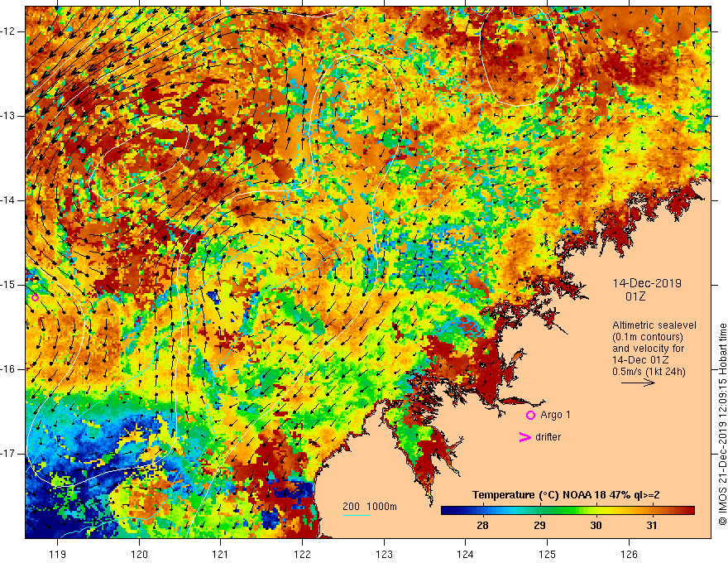Click the 'Altimetric sealevel' caption text
The image size is (728, 563).
(654, 325)
